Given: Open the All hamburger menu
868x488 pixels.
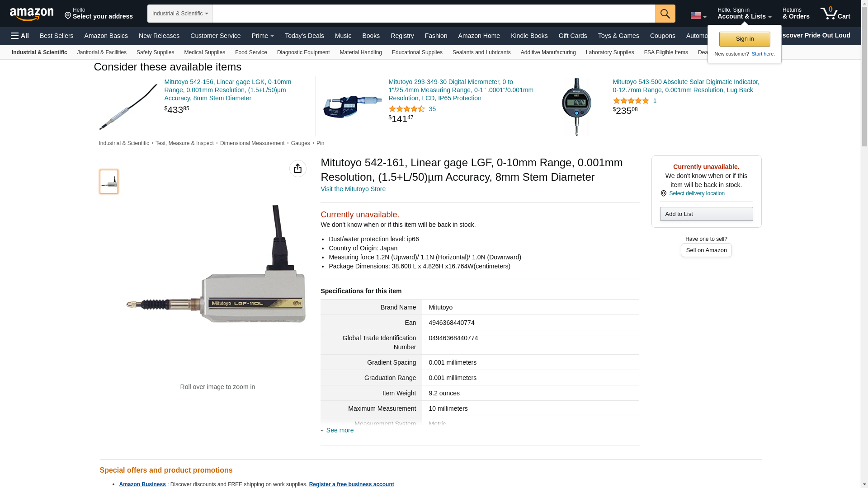Looking at the screenshot, I should click(x=20, y=36).
